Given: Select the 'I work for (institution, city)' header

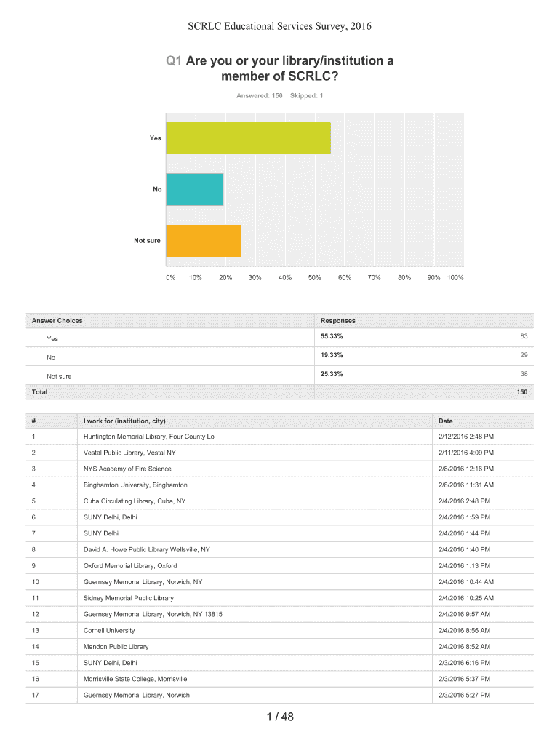Looking at the screenshot, I should coord(129,421).
